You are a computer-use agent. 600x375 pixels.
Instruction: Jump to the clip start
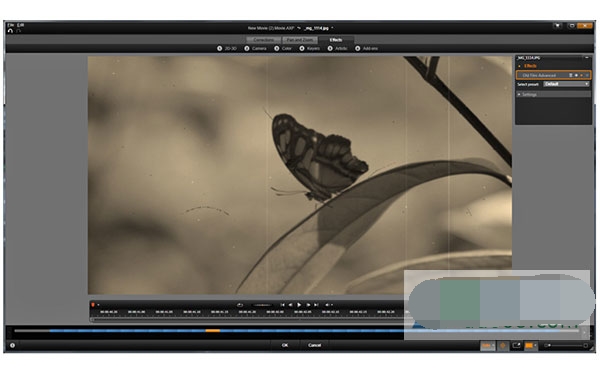coord(282,305)
